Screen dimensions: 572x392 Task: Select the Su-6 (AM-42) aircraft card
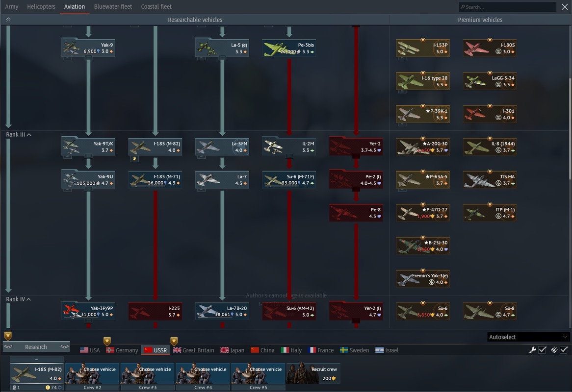(x=289, y=311)
